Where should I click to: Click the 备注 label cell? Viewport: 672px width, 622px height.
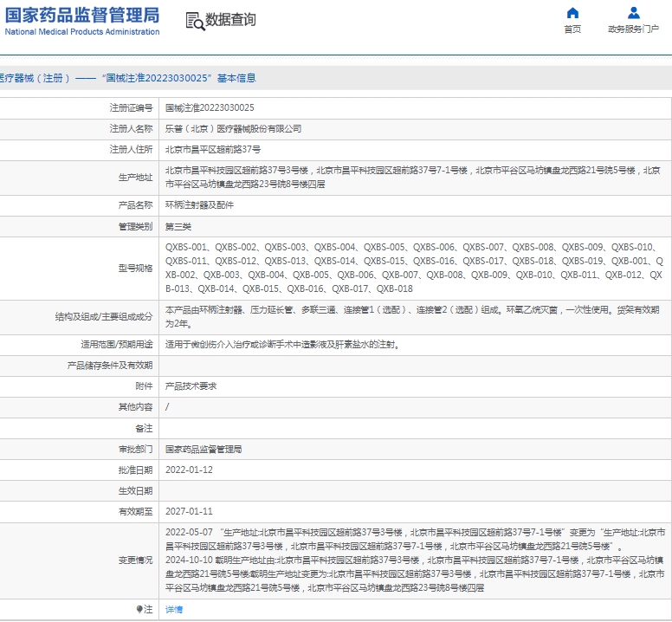pyautogui.click(x=80, y=428)
